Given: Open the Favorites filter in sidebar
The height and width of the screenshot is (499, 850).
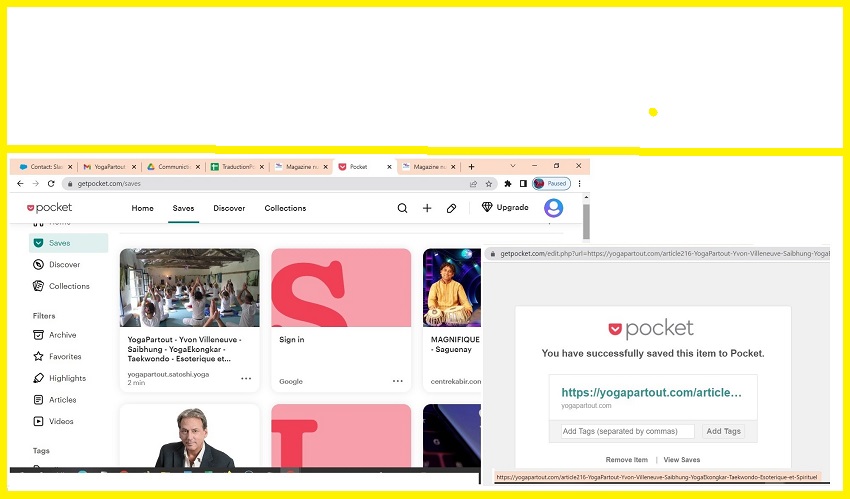Looking at the screenshot, I should pos(65,356).
